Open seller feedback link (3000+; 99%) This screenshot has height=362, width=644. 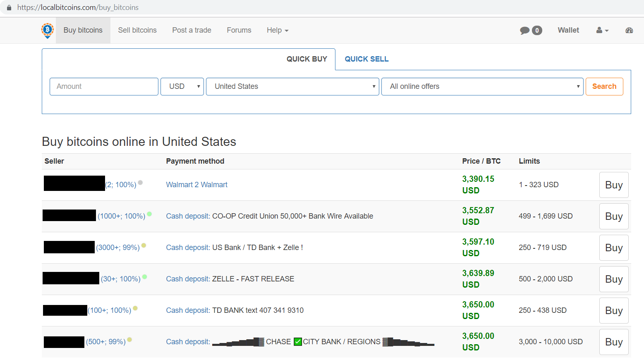(x=118, y=248)
